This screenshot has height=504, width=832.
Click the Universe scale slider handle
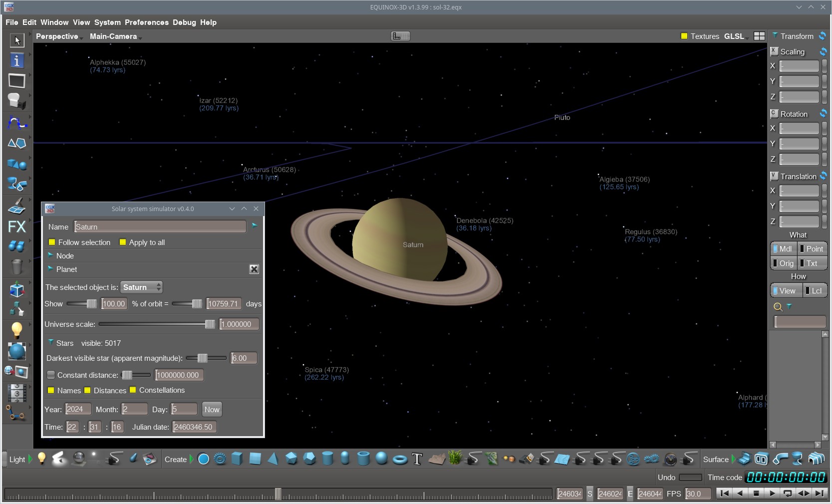[210, 324]
